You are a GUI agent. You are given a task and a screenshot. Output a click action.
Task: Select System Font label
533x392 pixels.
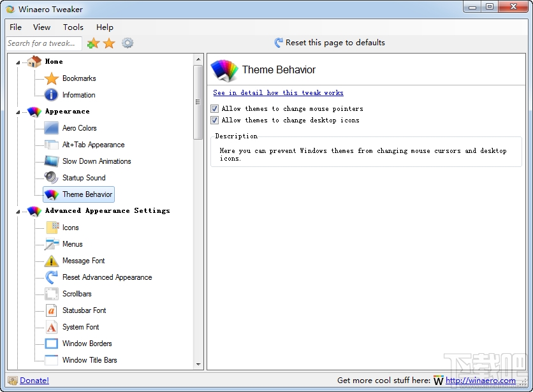coord(80,327)
